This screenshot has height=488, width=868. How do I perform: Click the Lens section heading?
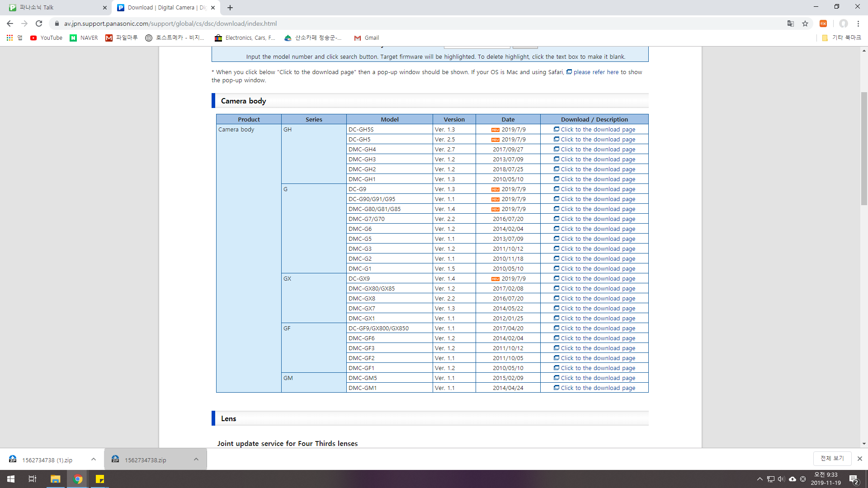coord(228,418)
